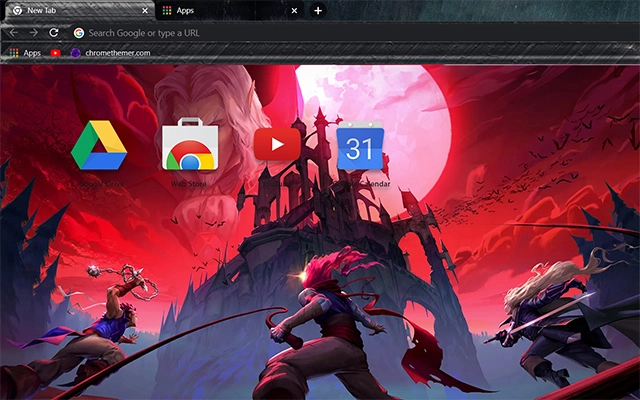Click the Google logo in the address bar

point(79,33)
